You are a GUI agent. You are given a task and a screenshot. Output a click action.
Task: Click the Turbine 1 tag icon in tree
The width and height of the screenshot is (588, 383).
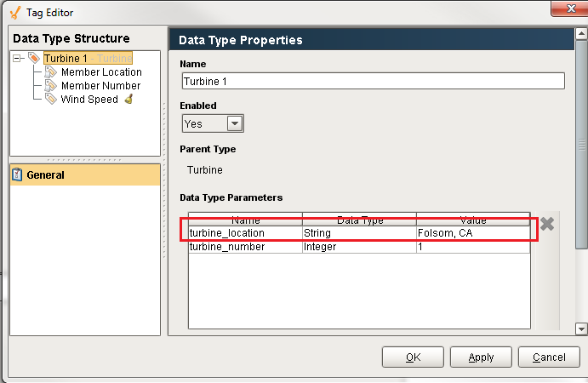(x=34, y=59)
